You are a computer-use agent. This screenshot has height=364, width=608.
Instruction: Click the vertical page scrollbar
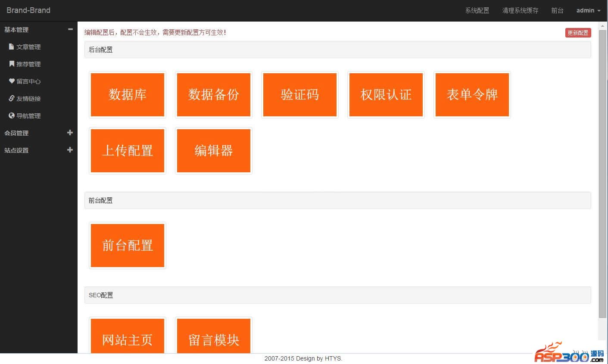coord(603,172)
